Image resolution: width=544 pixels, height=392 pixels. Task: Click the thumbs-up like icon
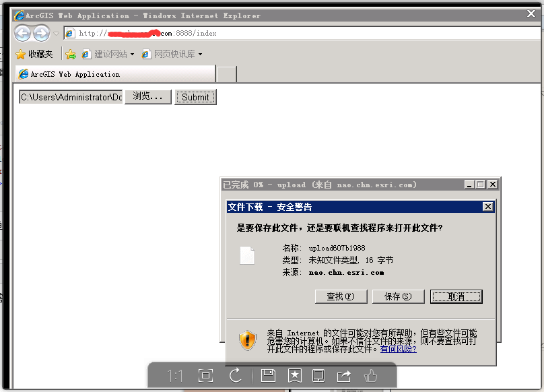click(x=371, y=375)
